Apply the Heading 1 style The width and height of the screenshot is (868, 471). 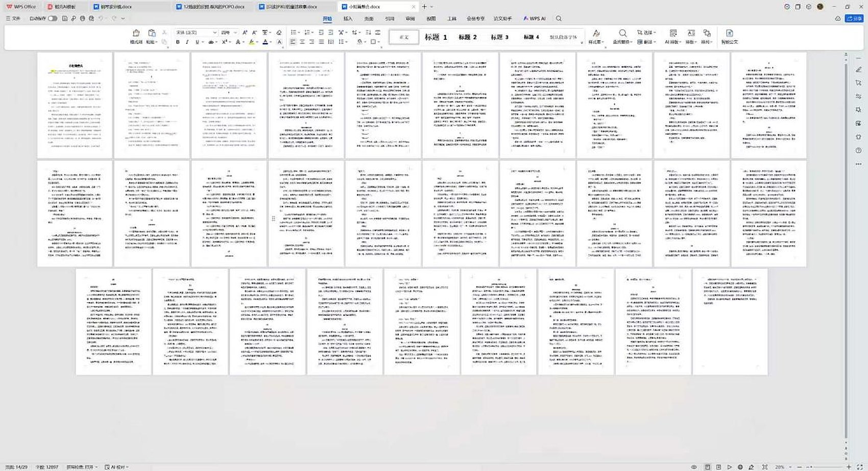point(436,37)
